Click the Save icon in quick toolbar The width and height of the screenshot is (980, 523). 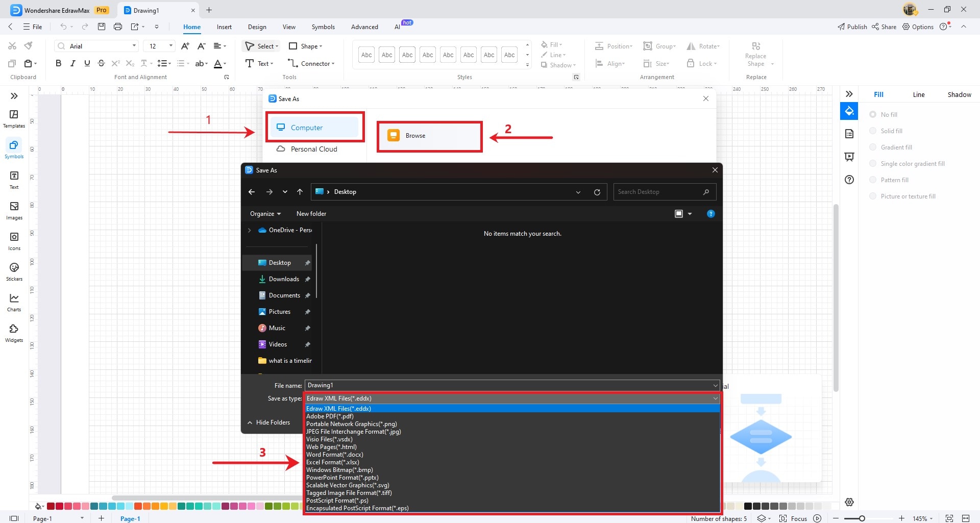102,27
